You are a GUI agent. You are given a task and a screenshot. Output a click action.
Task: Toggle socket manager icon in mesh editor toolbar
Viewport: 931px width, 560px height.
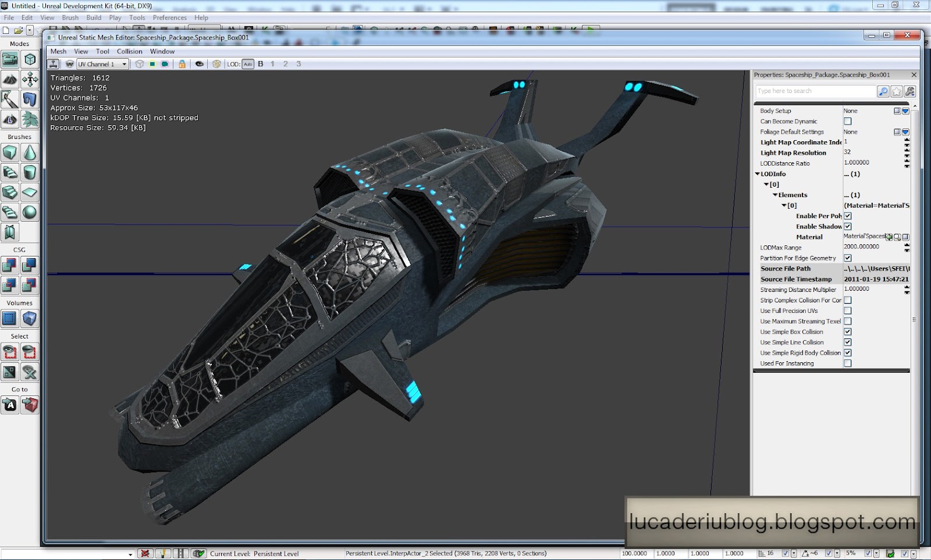point(54,64)
